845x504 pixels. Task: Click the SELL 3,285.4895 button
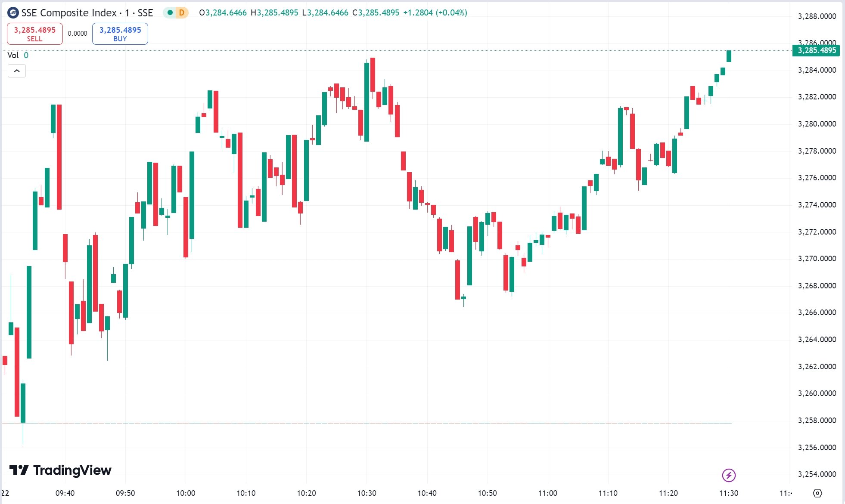tap(35, 34)
